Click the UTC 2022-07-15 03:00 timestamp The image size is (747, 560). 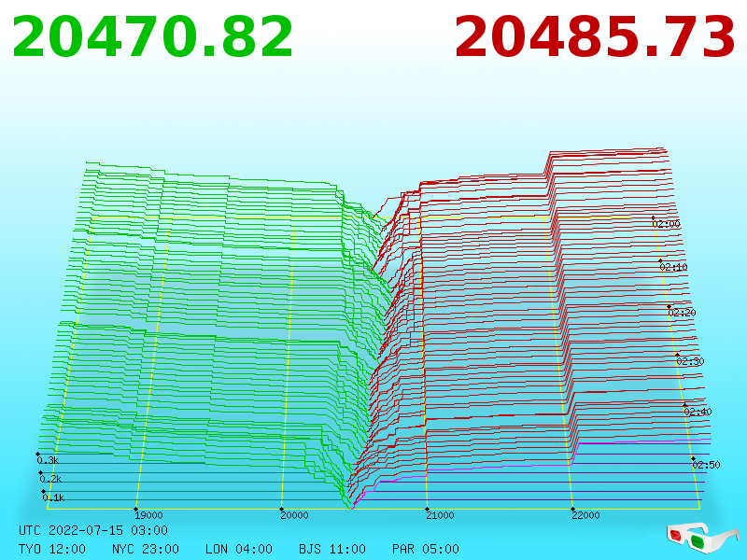tap(93, 530)
